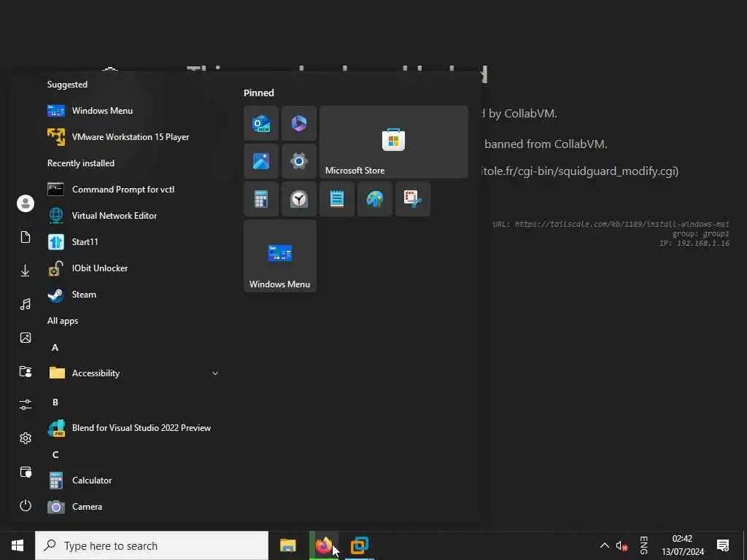The image size is (747, 560).
Task: Focus the Type here to search box
Action: pos(152,545)
